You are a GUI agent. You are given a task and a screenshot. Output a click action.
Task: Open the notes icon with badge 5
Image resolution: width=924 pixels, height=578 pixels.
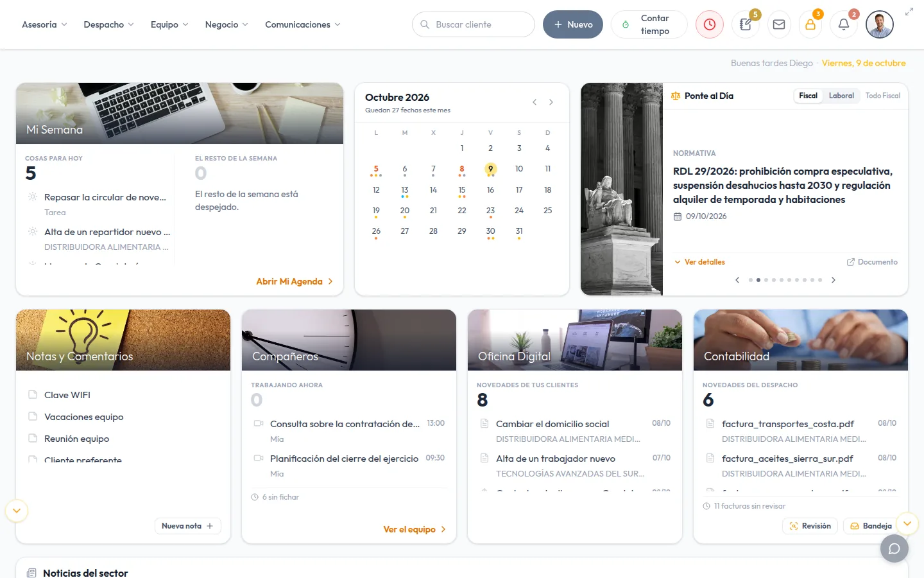click(746, 24)
